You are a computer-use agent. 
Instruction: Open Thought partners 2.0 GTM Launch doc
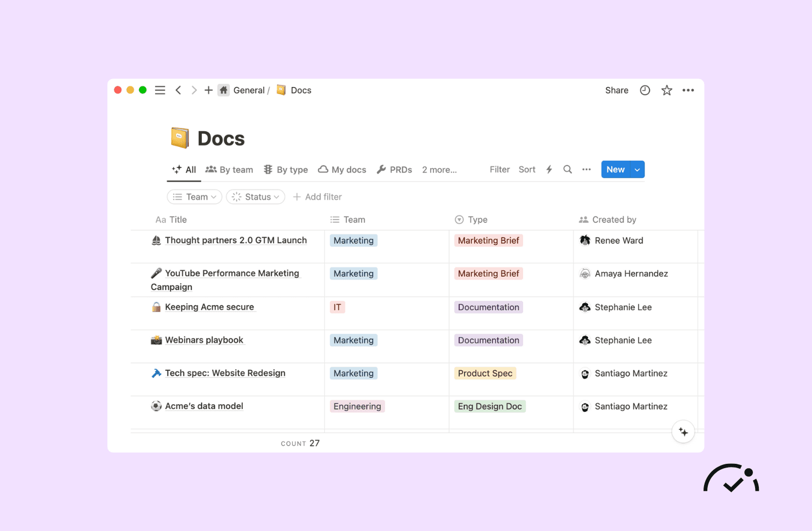click(x=236, y=240)
